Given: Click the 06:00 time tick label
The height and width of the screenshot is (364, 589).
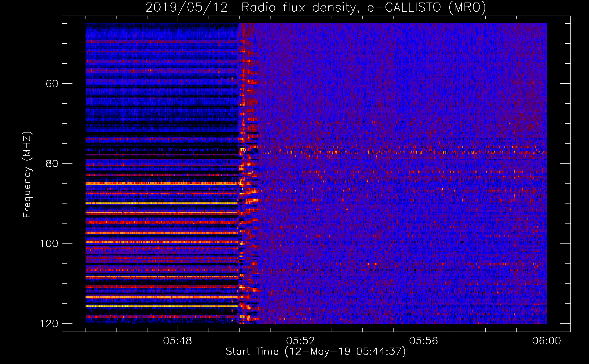Looking at the screenshot, I should click(546, 341).
